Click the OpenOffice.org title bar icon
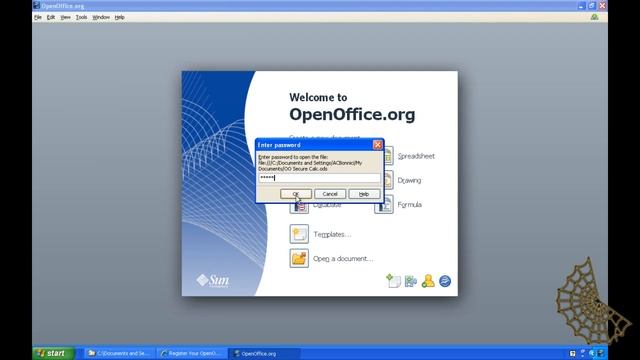Viewport: 640px width, 360px height. click(36, 6)
